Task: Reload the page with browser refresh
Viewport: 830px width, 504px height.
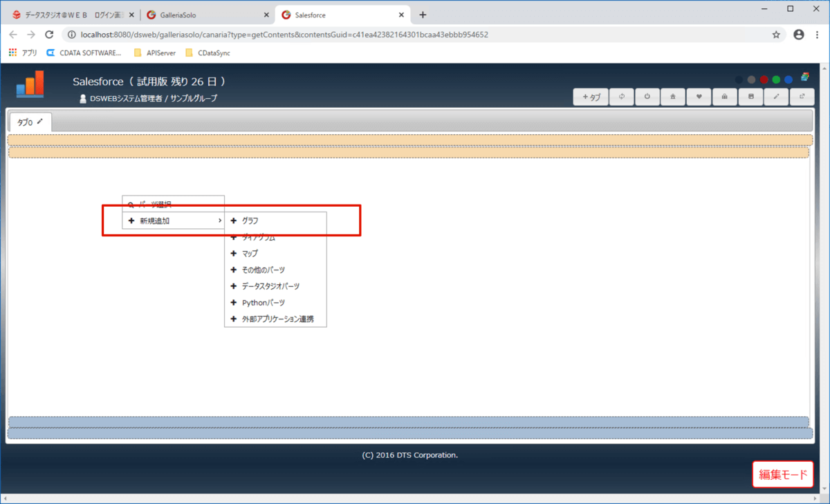Action: [x=49, y=34]
